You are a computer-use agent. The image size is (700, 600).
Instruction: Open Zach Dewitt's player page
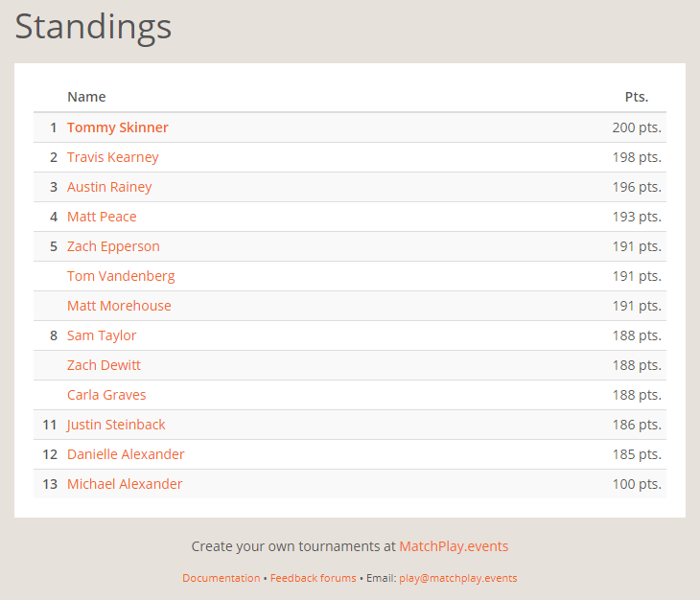pos(104,365)
